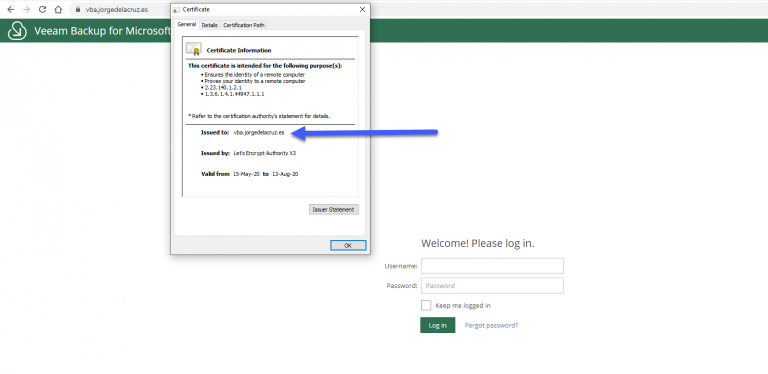This screenshot has width=768, height=374.
Task: Select the Let's Encrypt Authority X3 text
Action: 264,153
